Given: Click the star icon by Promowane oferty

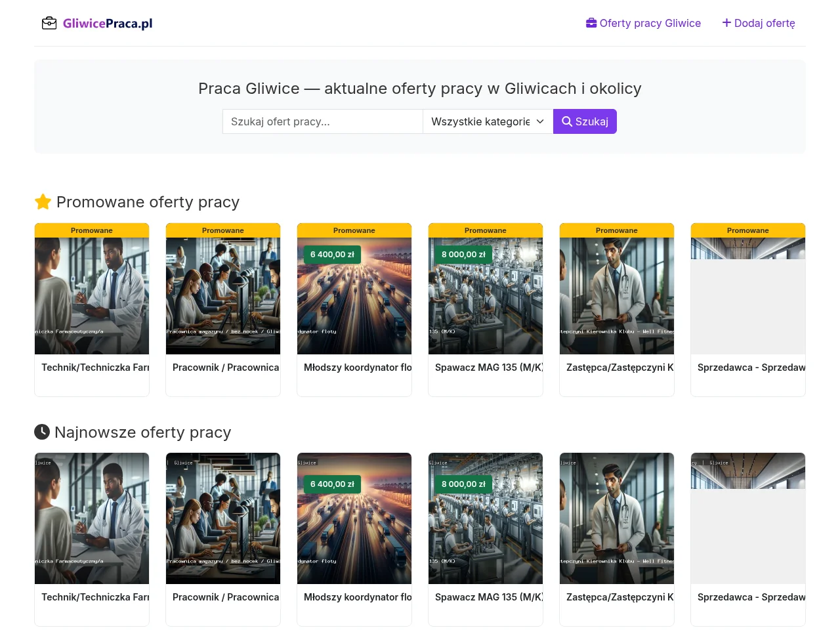Looking at the screenshot, I should click(x=43, y=201).
